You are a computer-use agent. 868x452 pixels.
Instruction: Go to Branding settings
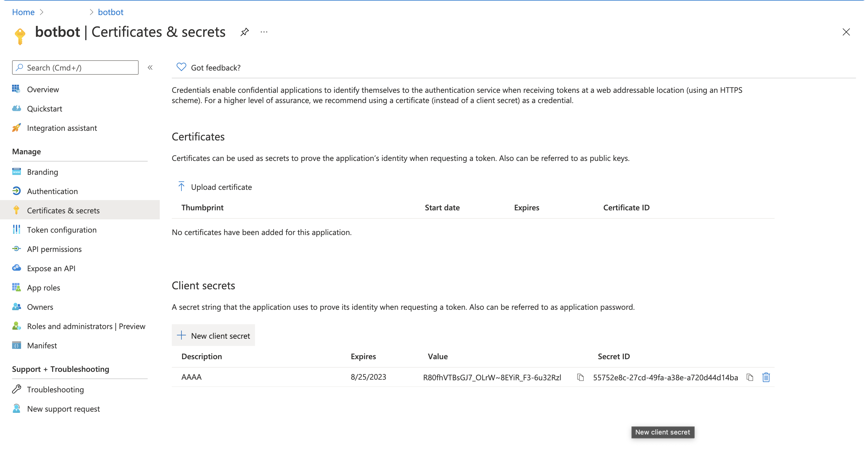42,172
